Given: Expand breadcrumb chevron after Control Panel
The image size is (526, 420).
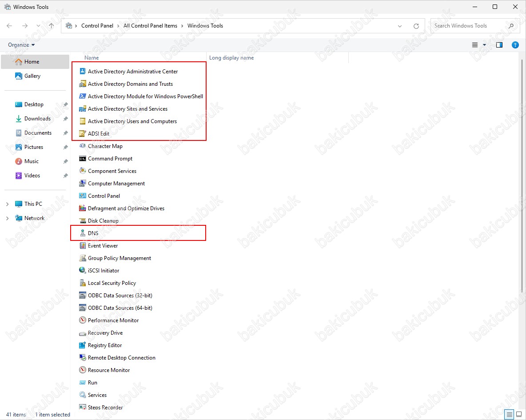Looking at the screenshot, I should tap(117, 26).
